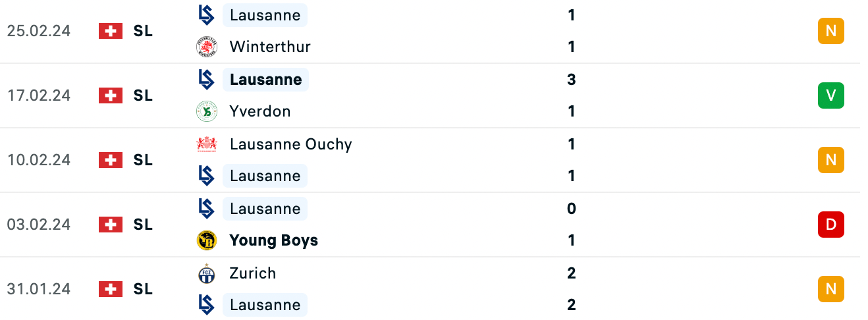
Task: Open the Young Boys team link
Action: tap(273, 240)
